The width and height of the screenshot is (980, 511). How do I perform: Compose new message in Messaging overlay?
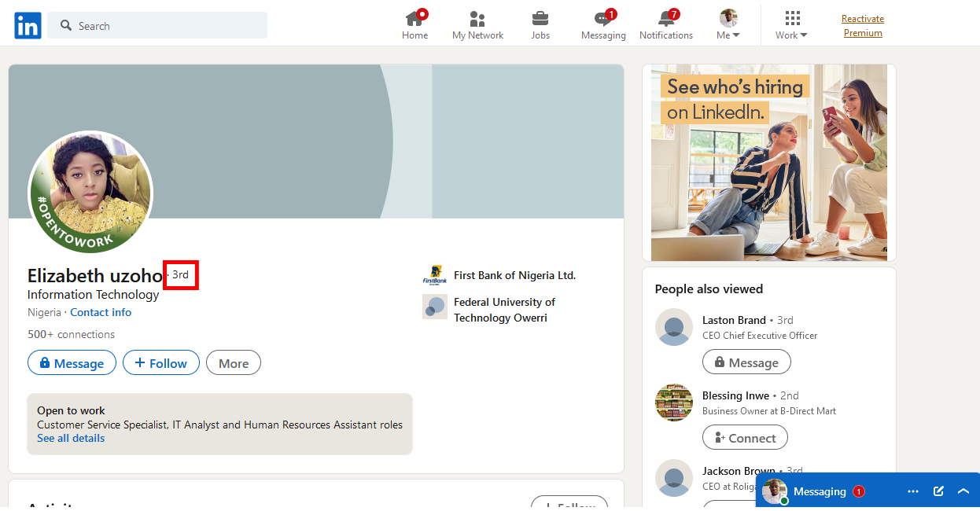[x=938, y=491]
